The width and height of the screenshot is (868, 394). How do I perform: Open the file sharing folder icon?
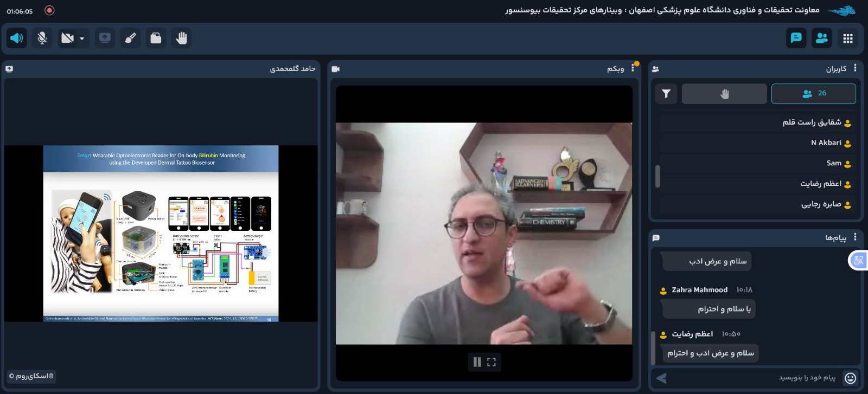click(x=156, y=38)
